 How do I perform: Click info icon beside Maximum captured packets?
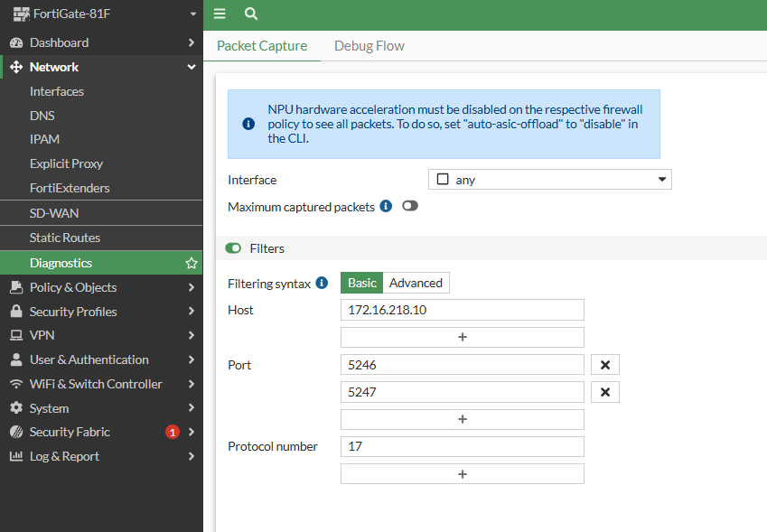(386, 206)
